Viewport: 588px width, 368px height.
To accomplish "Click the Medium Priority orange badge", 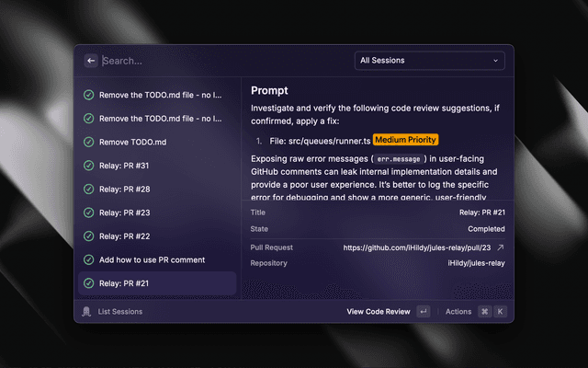I will (x=406, y=141).
